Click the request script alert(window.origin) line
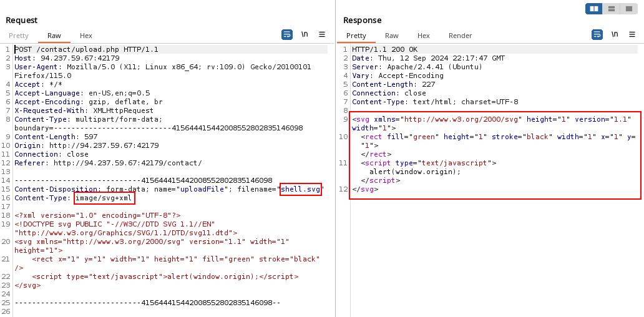The image size is (644, 317). 165,277
